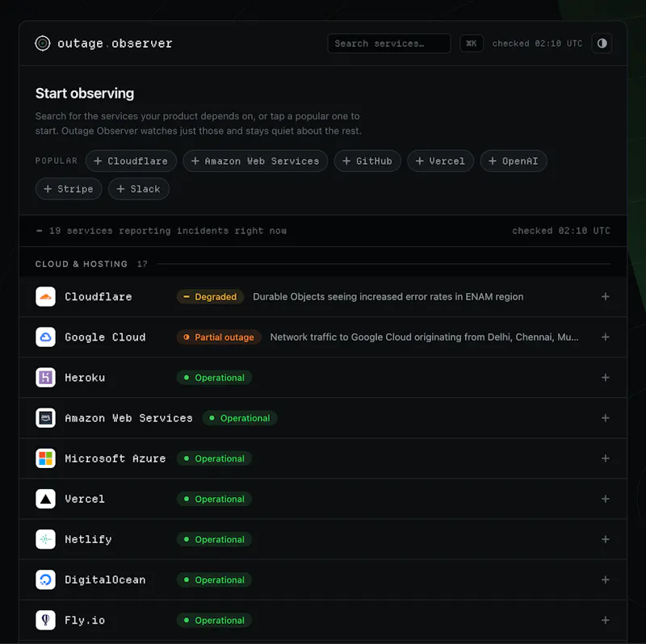Click the Durable Objects incident description

(388, 296)
